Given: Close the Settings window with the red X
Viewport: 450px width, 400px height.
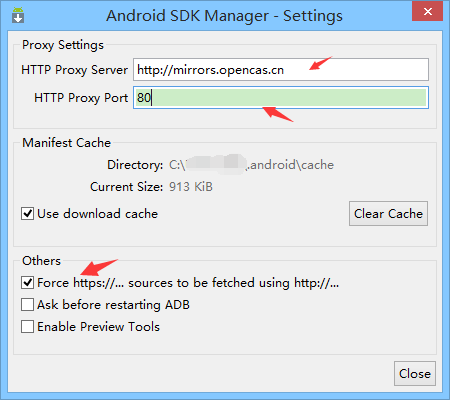Looking at the screenshot, I should (x=428, y=11).
